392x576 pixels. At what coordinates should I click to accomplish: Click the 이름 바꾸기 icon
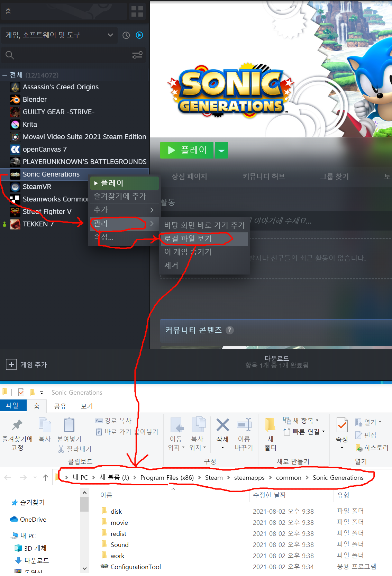click(244, 425)
